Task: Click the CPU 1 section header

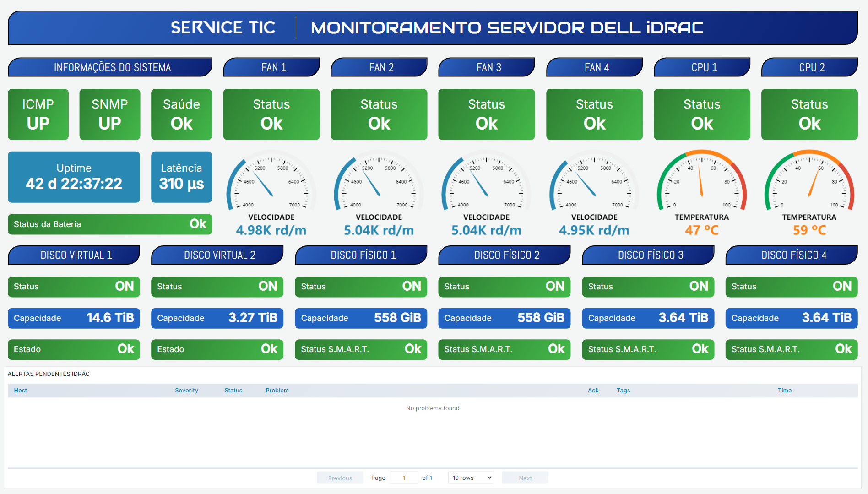Action: click(x=702, y=67)
